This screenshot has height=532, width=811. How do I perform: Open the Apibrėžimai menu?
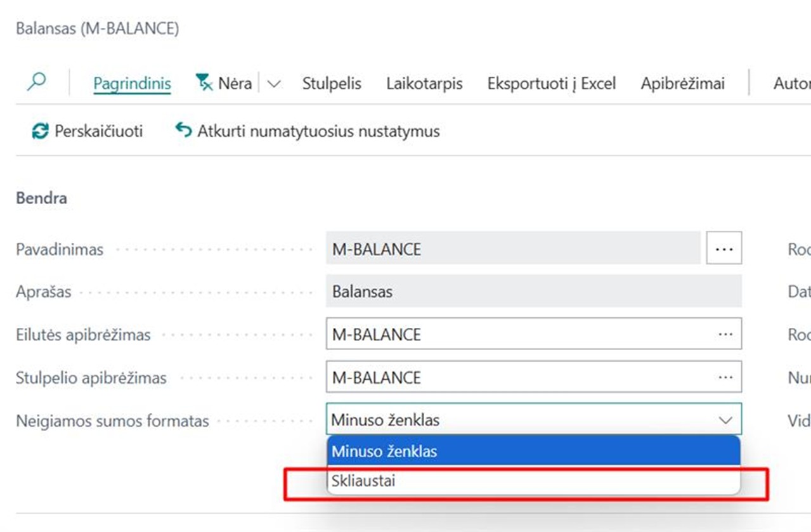(682, 83)
